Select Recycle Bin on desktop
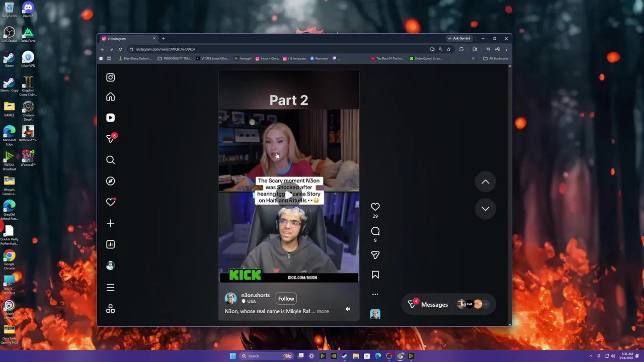Screen dimensions: 644x362 pyautogui.click(x=9, y=10)
